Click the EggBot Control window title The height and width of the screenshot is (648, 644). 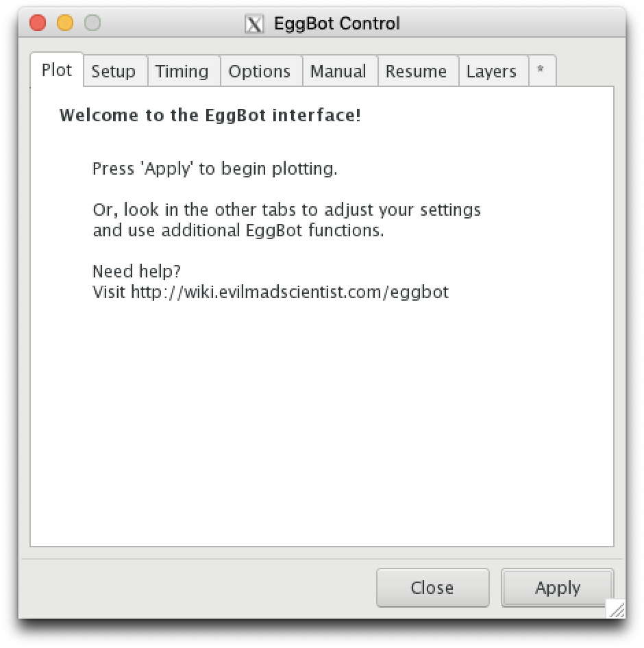coord(337,23)
